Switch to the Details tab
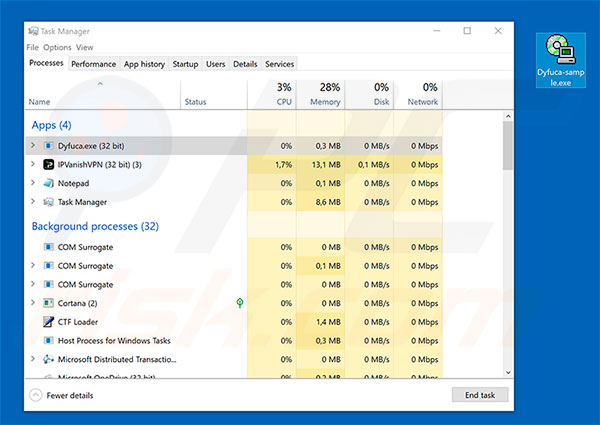The height and width of the screenshot is (425, 600). point(245,64)
